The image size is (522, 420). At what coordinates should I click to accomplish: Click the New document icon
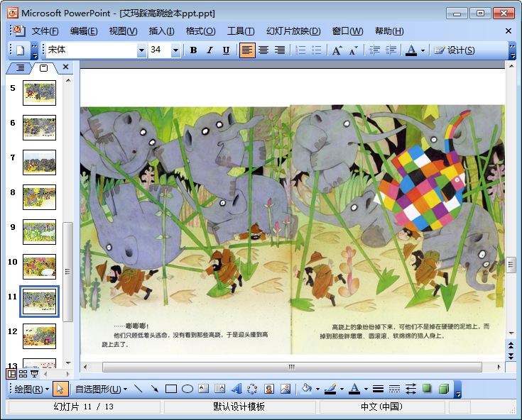click(21, 50)
